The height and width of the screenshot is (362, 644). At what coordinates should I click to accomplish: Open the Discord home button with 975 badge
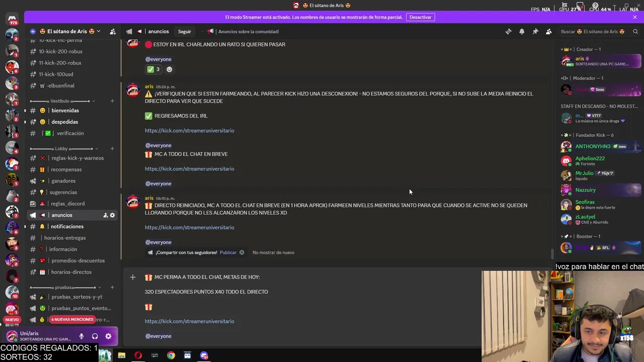(12, 20)
